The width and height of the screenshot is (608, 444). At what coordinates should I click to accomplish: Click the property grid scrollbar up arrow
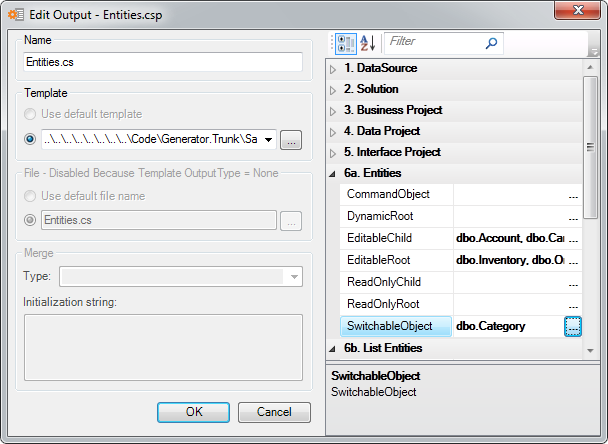[x=590, y=67]
